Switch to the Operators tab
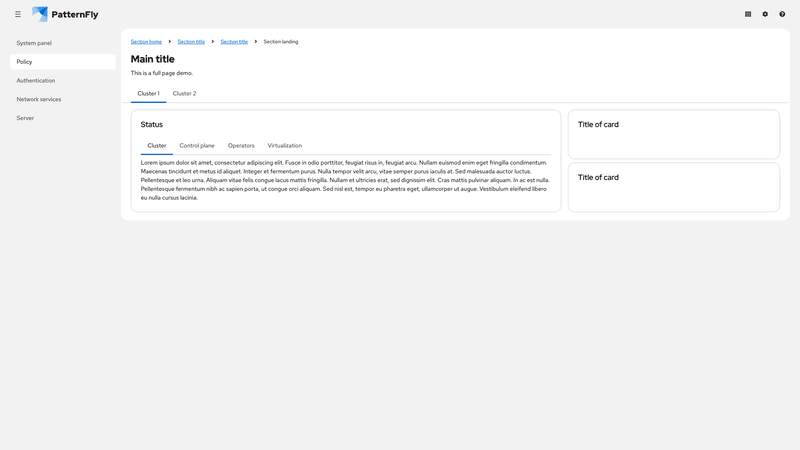 (241, 146)
